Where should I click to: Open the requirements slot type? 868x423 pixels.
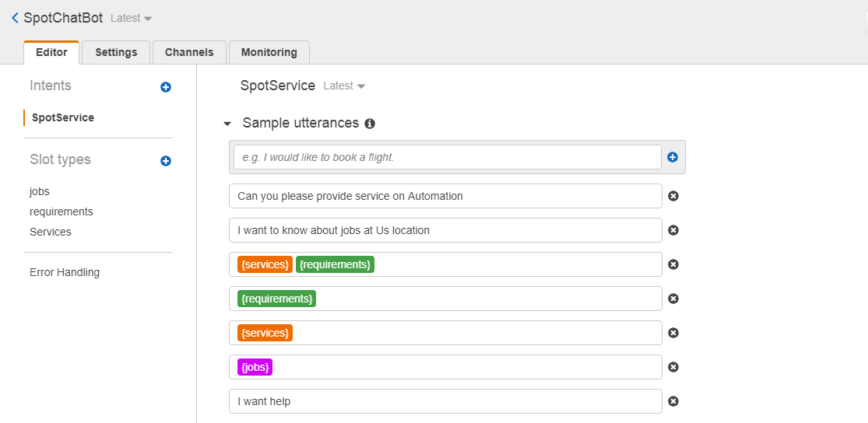tap(61, 211)
